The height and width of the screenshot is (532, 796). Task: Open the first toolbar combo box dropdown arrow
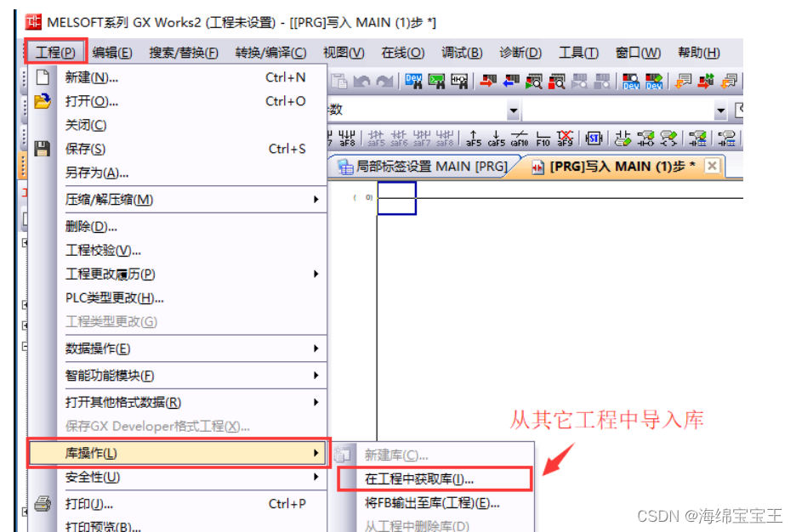[x=514, y=110]
